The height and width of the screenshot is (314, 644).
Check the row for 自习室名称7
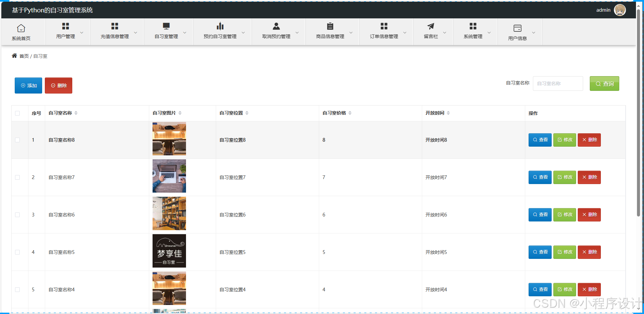pos(17,177)
